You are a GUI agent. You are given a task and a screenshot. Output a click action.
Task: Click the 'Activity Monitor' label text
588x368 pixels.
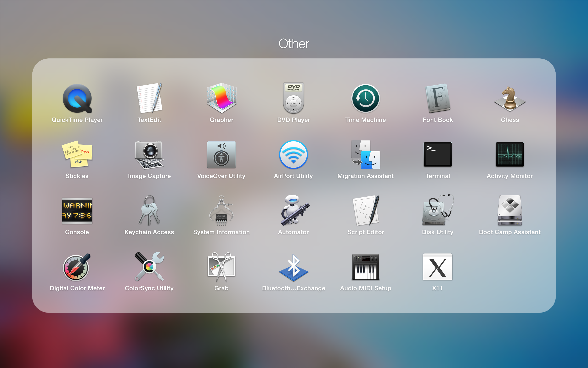coord(510,176)
